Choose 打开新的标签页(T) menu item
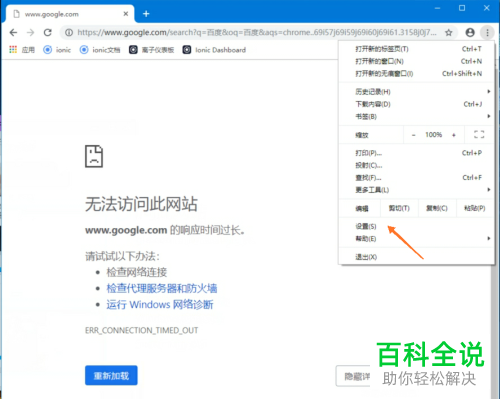Image resolution: width=500 pixels, height=399 pixels. pos(416,49)
